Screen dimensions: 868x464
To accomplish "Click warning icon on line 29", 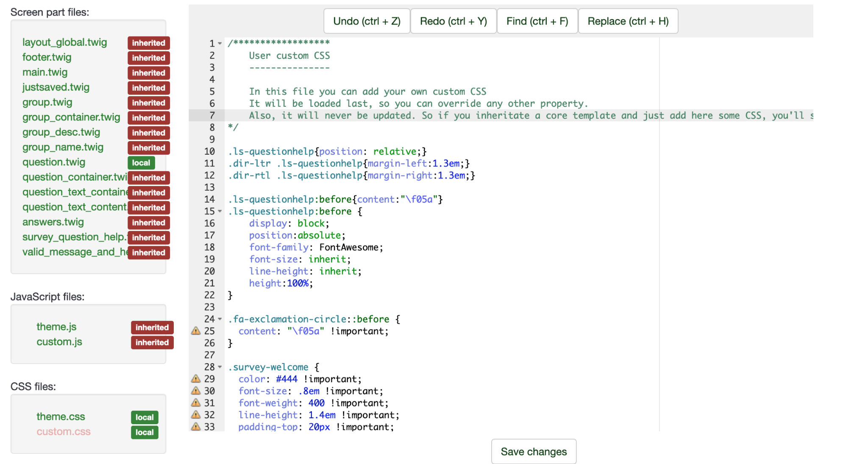I will coord(196,379).
